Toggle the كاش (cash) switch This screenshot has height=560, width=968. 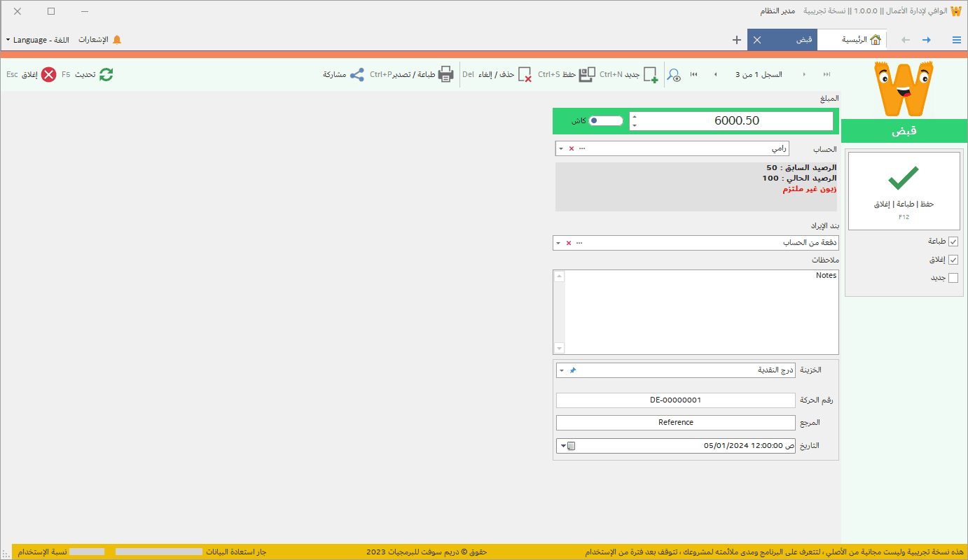click(605, 120)
